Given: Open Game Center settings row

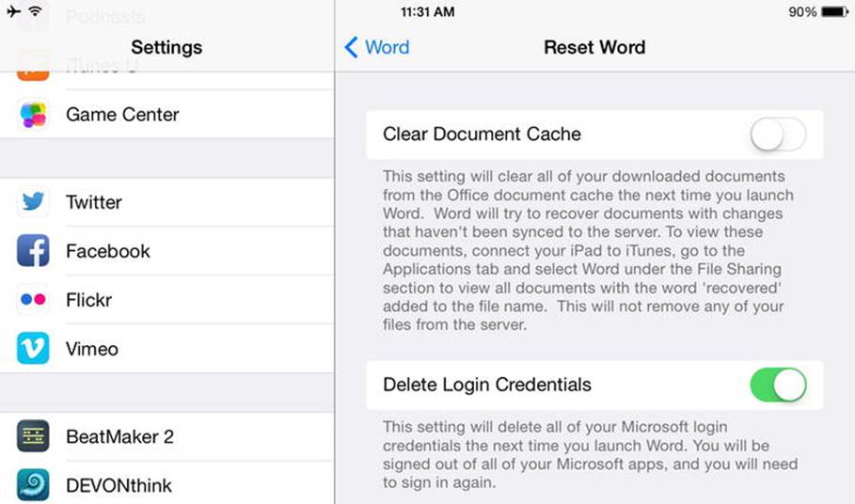Looking at the screenshot, I should 166,115.
